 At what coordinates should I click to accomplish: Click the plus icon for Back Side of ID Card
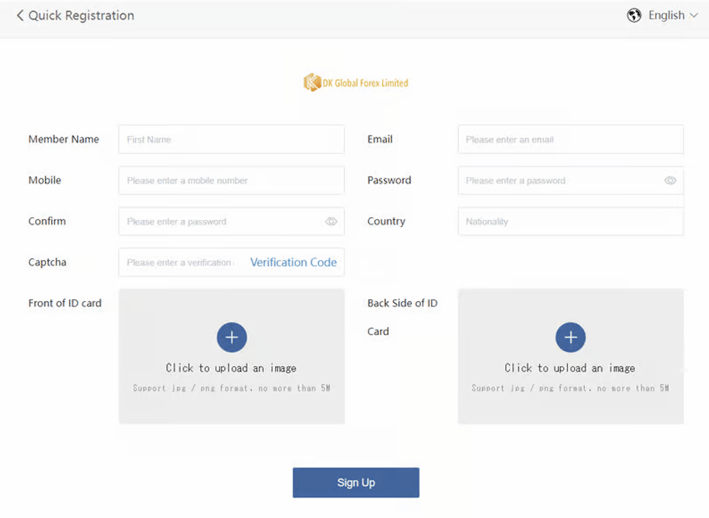571,337
